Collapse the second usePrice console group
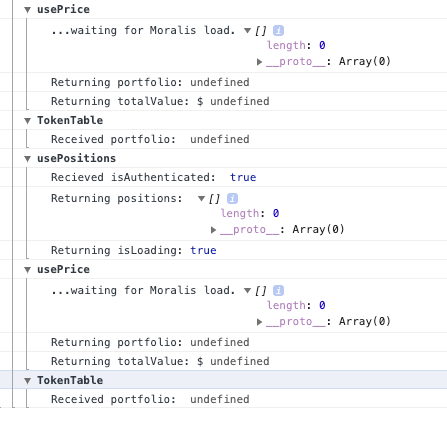This screenshot has width=447, height=430. coord(28,270)
